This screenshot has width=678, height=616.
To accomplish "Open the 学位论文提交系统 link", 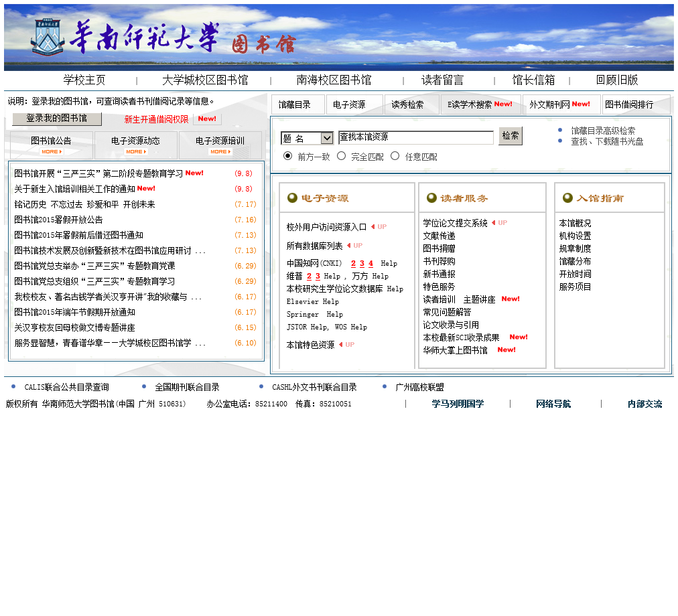I will [455, 223].
